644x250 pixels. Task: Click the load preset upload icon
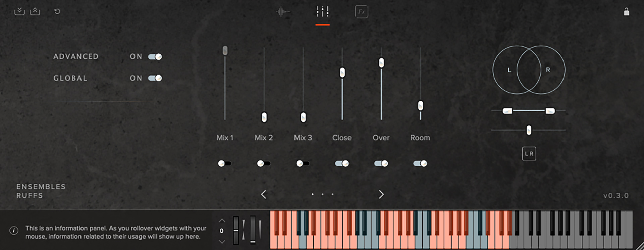tap(35, 11)
